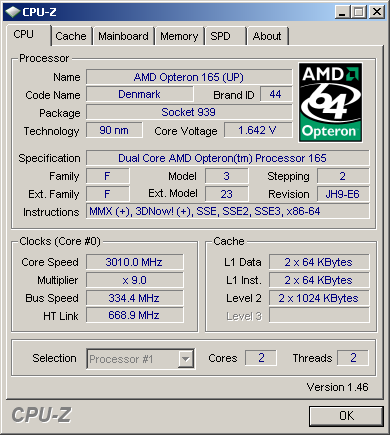390x435 pixels.
Task: Click the L1 Inst. value 2 x 64 KBytes
Action: pyautogui.click(x=319, y=280)
